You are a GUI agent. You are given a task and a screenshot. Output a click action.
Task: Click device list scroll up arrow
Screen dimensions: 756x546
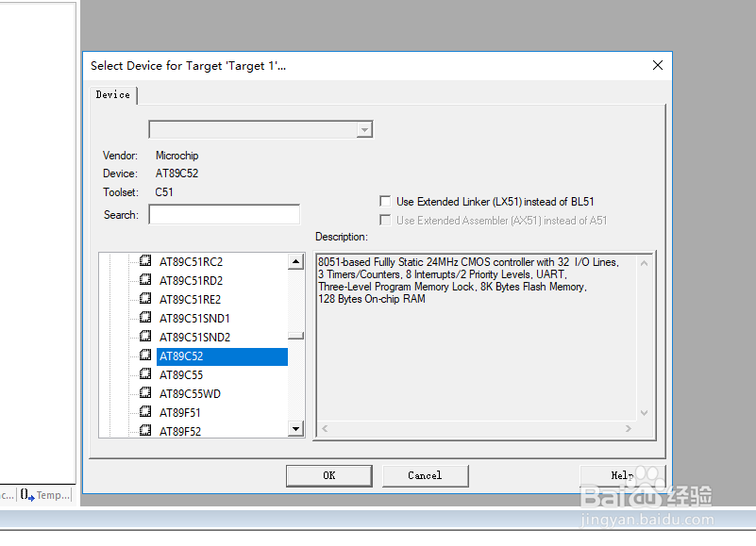coord(295,261)
